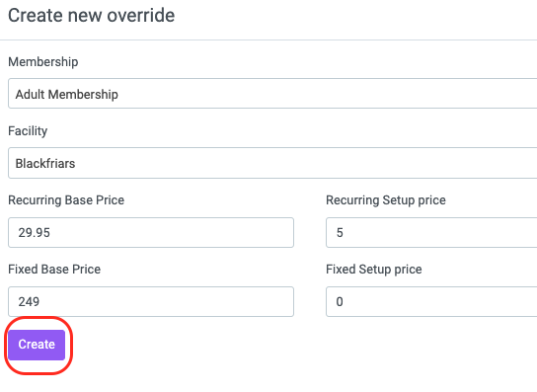Click the Facility field label
Screen dimensions: 537x392
tap(28, 131)
